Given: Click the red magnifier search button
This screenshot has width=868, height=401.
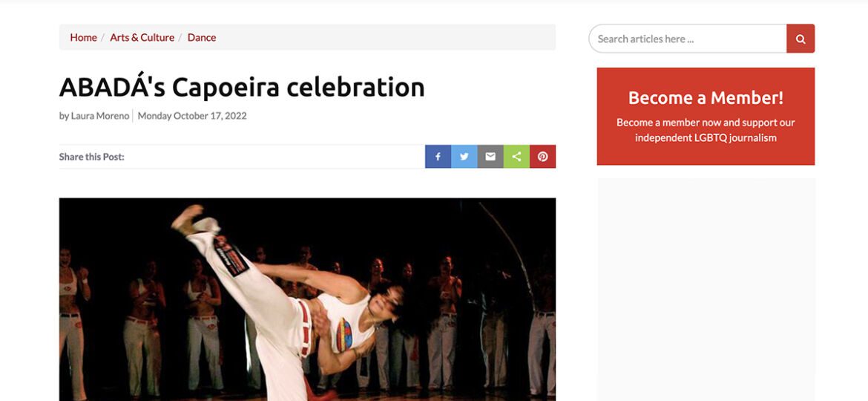Looking at the screenshot, I should click(800, 39).
